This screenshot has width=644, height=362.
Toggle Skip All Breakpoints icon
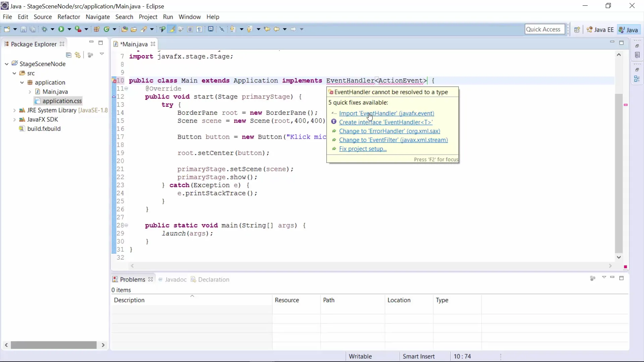(222, 29)
